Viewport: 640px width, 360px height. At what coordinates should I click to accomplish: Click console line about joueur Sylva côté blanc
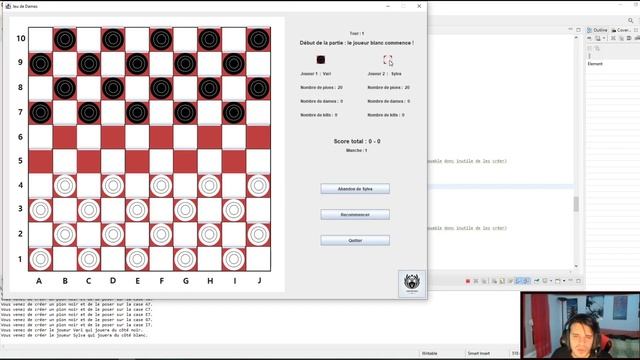click(x=74, y=335)
